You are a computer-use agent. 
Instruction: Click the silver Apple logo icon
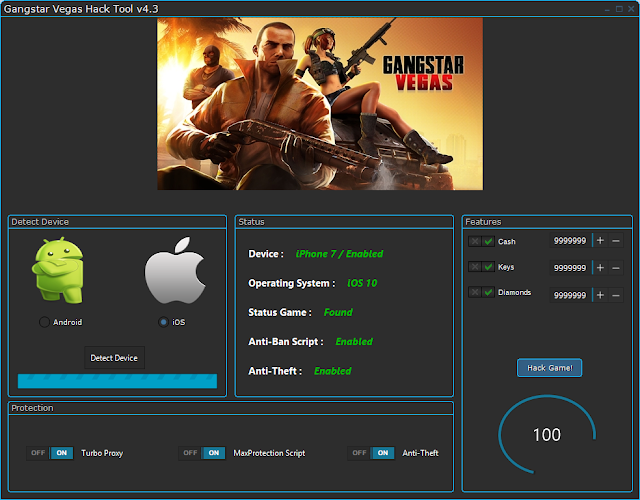click(175, 270)
